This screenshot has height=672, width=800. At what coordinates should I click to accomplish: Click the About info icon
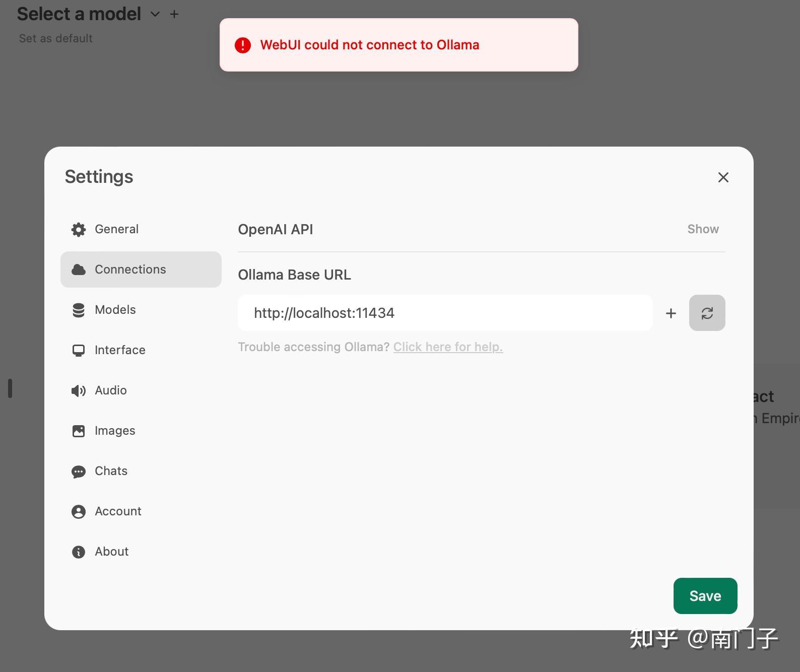tap(79, 552)
